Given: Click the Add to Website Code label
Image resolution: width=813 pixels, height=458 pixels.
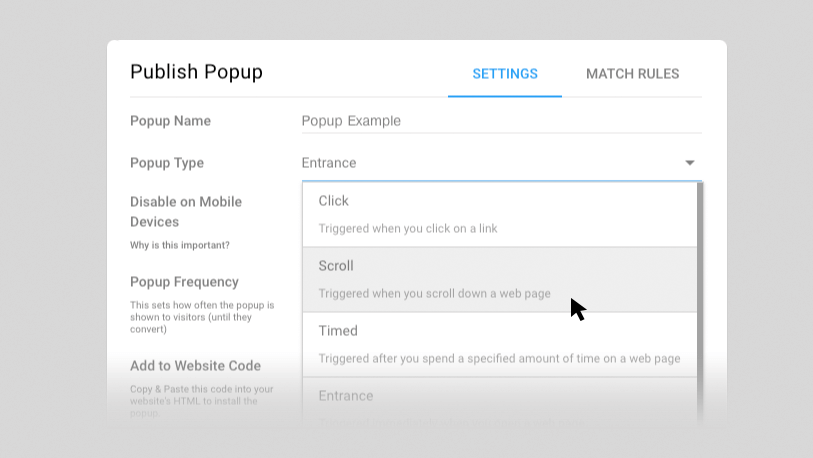Looking at the screenshot, I should [195, 366].
